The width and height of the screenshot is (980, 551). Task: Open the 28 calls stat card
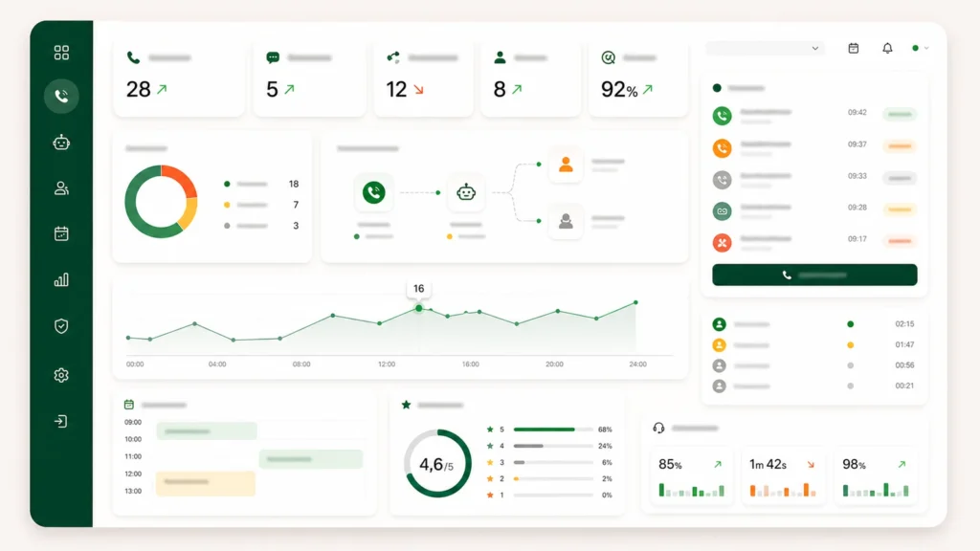[x=179, y=78]
